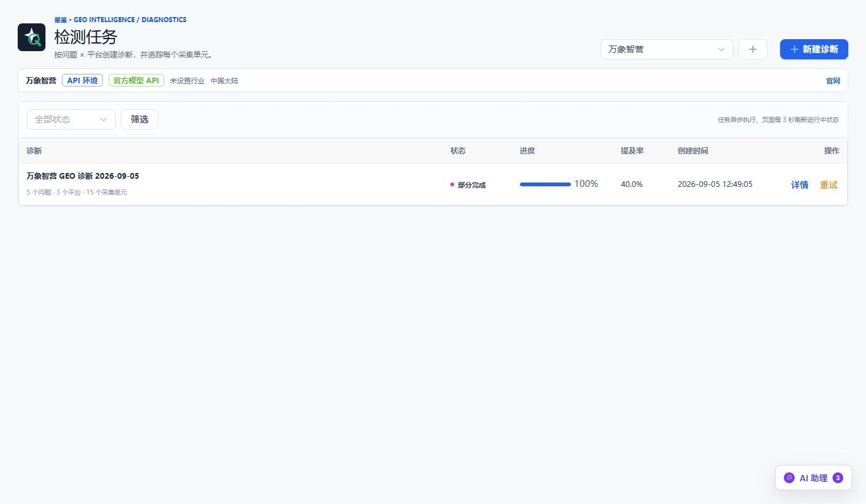
Task: Click the 万象智营 brand name in info bar
Action: click(x=41, y=80)
